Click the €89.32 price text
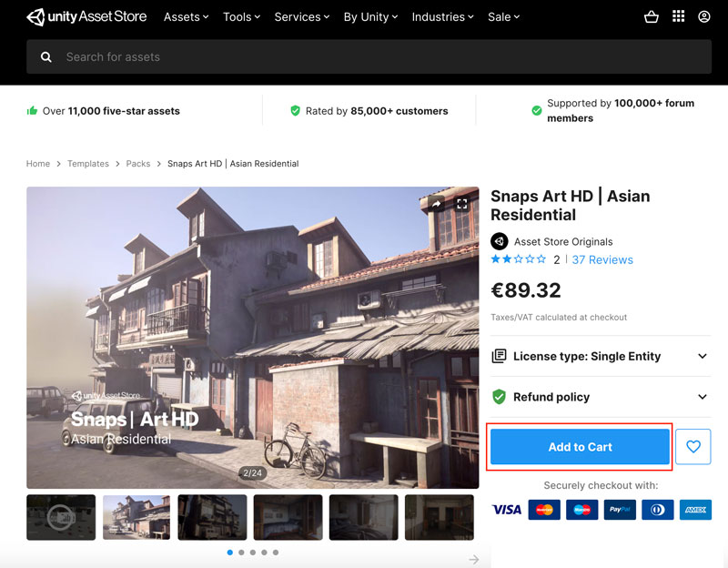The height and width of the screenshot is (568, 728). pos(526,290)
